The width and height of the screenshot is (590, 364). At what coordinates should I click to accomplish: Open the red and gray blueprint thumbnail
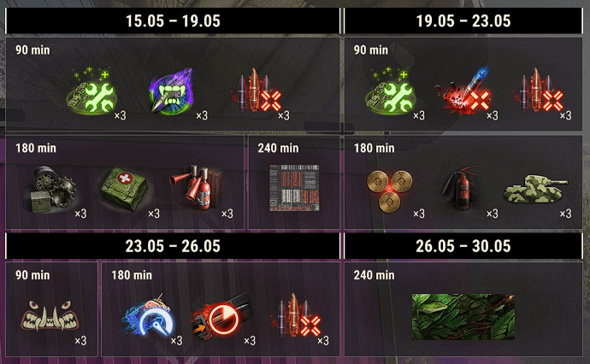(294, 188)
